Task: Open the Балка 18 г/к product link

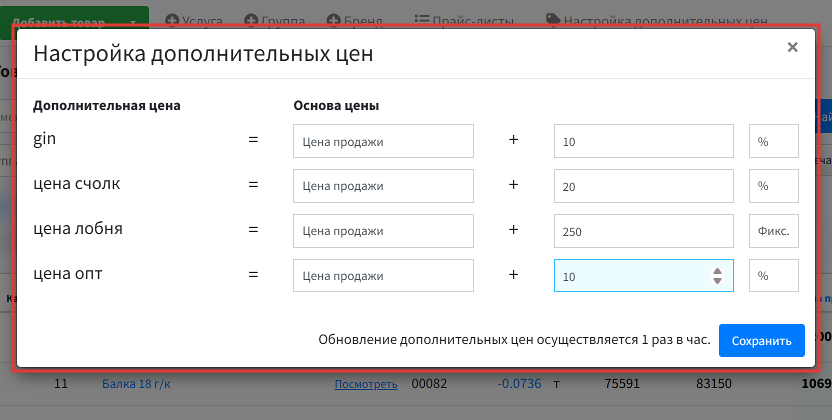Action: pos(136,383)
